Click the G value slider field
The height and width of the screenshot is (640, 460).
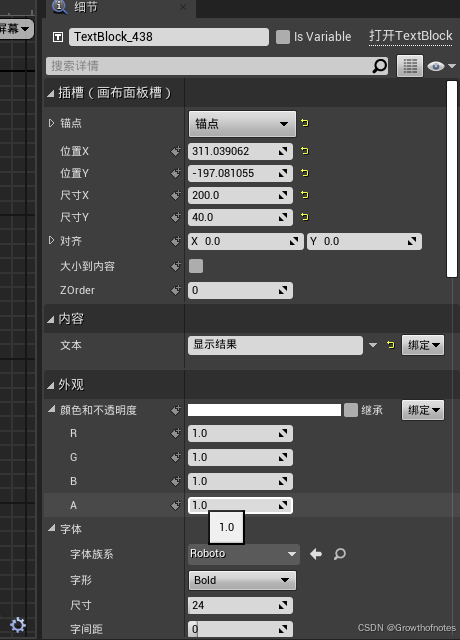pyautogui.click(x=240, y=457)
